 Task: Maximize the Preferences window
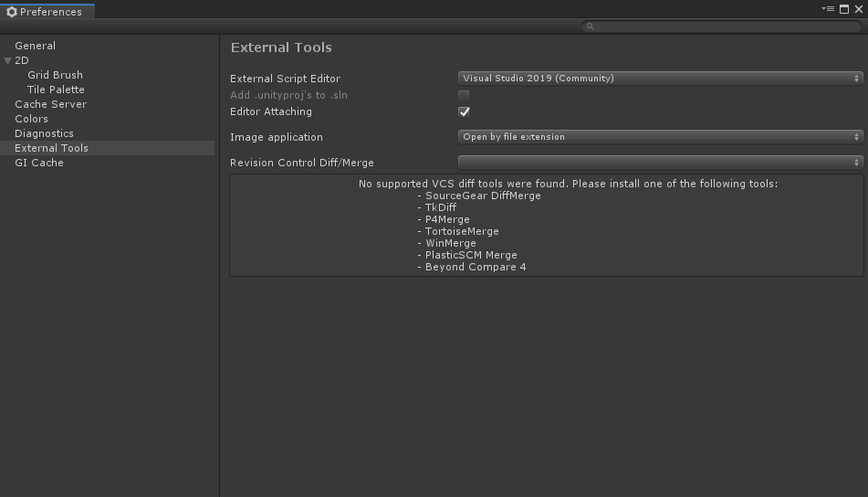(844, 9)
